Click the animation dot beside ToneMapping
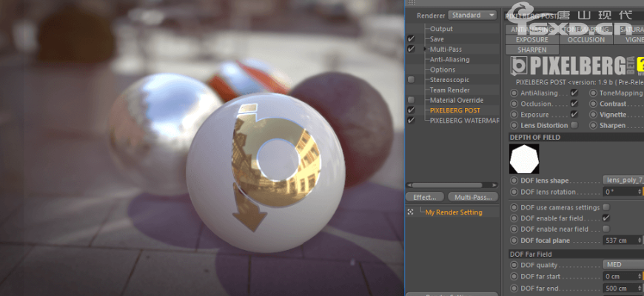This screenshot has width=644, height=296. tap(593, 93)
